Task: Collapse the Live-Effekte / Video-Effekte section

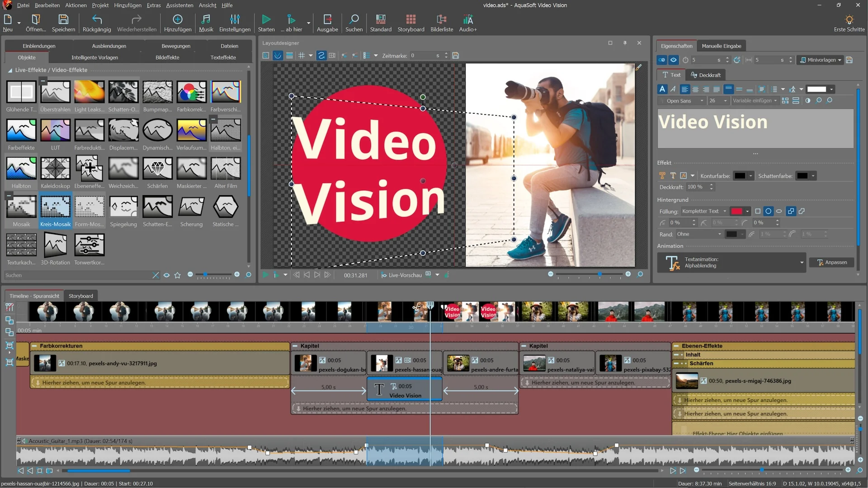Action: tap(10, 70)
